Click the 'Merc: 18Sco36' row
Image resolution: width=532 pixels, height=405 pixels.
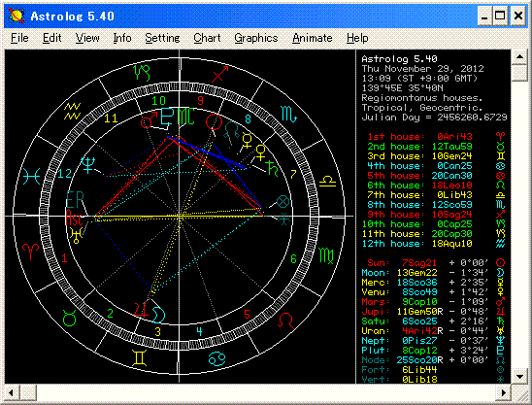[434, 283]
